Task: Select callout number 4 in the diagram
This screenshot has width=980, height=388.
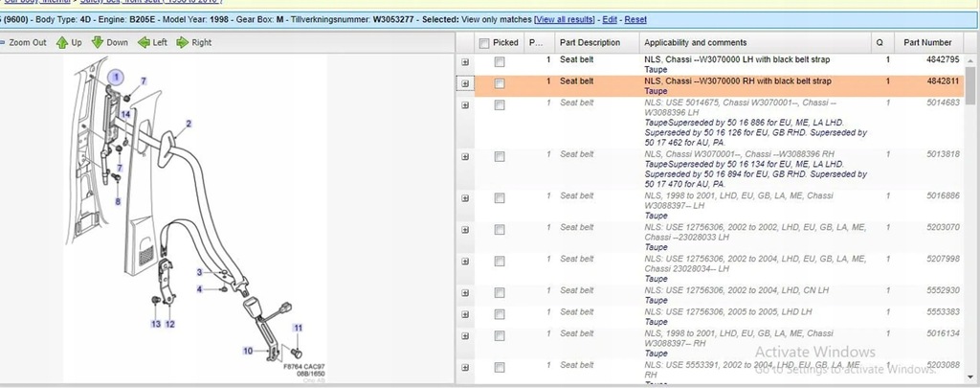Action: (x=199, y=289)
